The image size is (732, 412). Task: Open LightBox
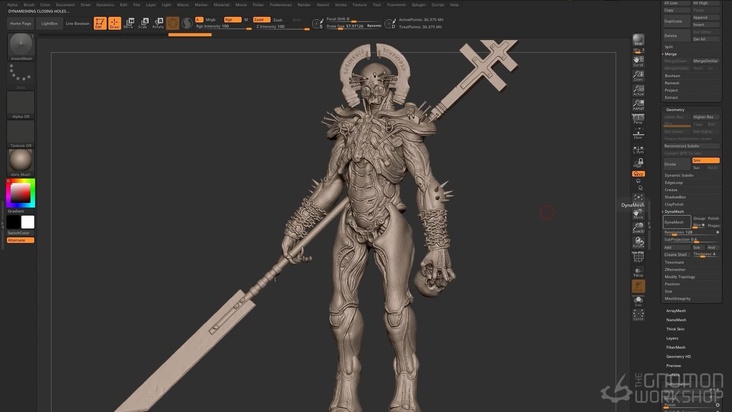tap(49, 23)
